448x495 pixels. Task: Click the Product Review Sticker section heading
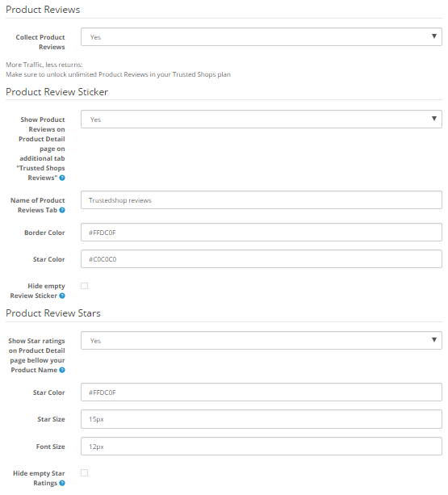pyautogui.click(x=57, y=92)
